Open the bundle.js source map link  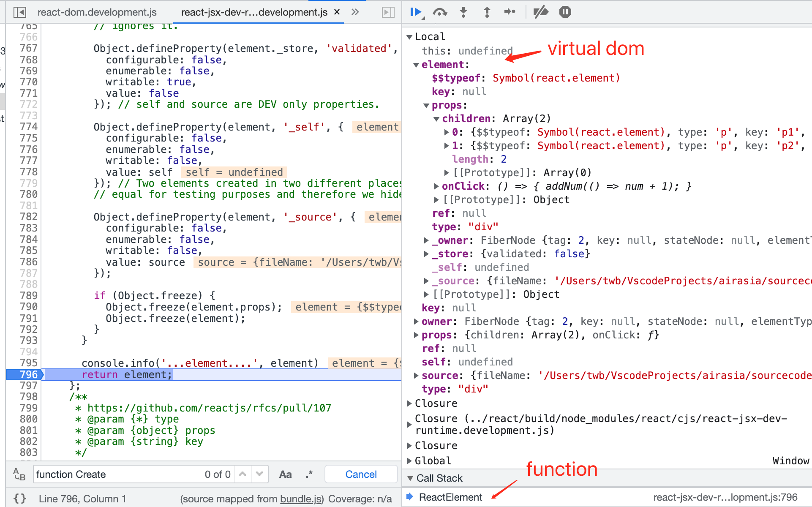[x=301, y=499]
